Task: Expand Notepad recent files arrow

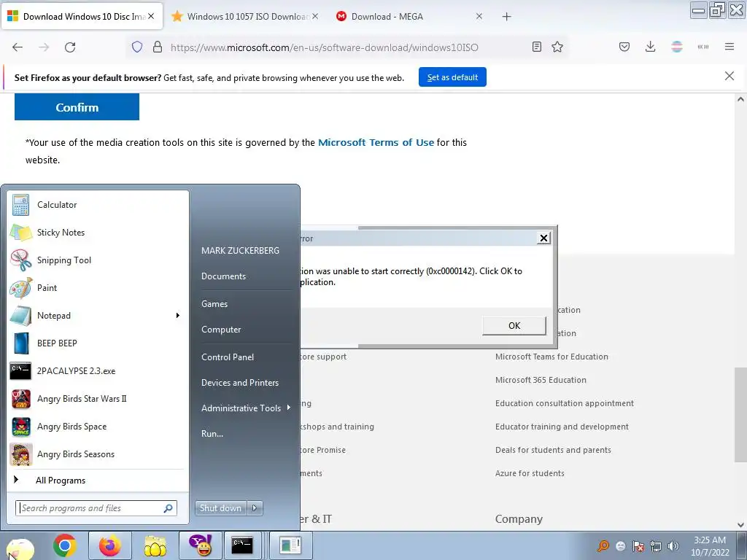Action: click(178, 315)
